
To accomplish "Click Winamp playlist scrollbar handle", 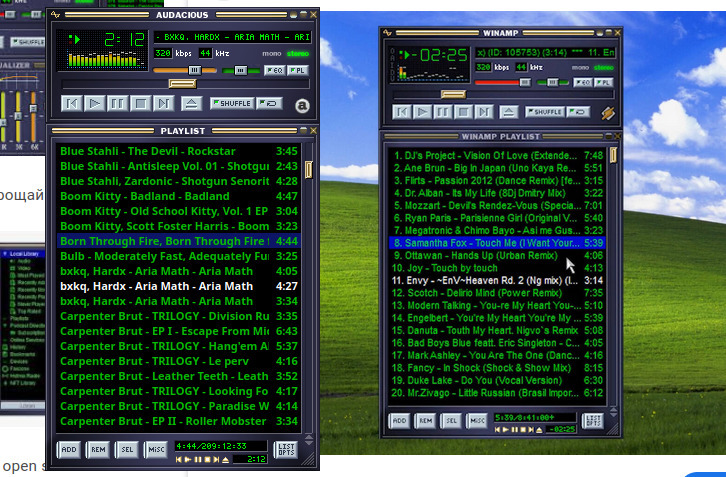I will click(613, 155).
